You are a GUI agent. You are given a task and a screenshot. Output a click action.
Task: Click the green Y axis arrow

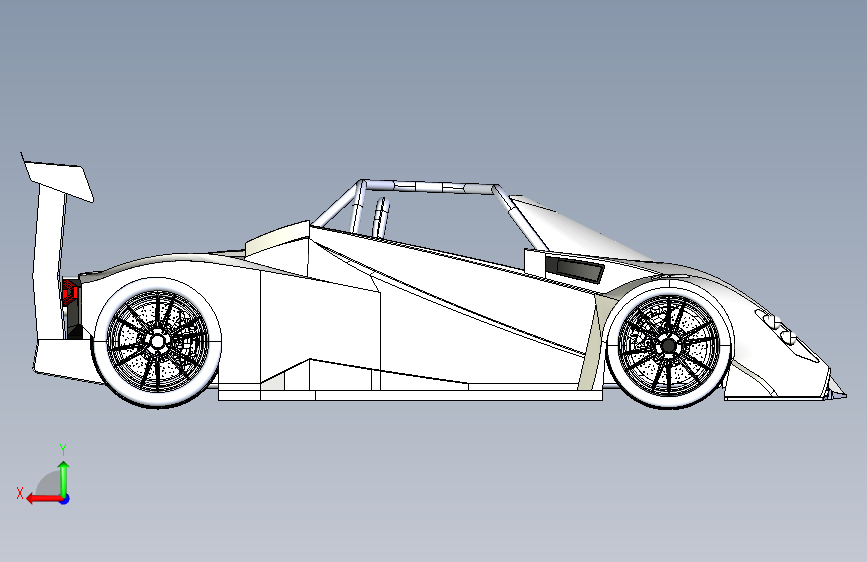(64, 479)
